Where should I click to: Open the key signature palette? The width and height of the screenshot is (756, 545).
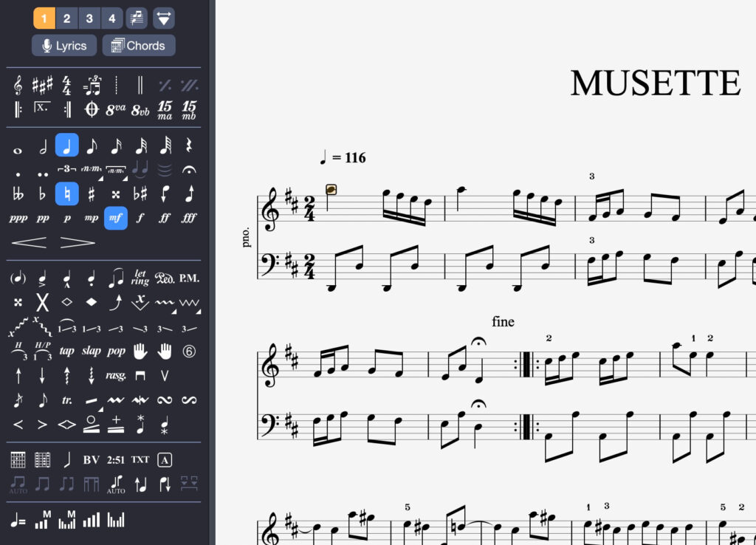[42, 84]
